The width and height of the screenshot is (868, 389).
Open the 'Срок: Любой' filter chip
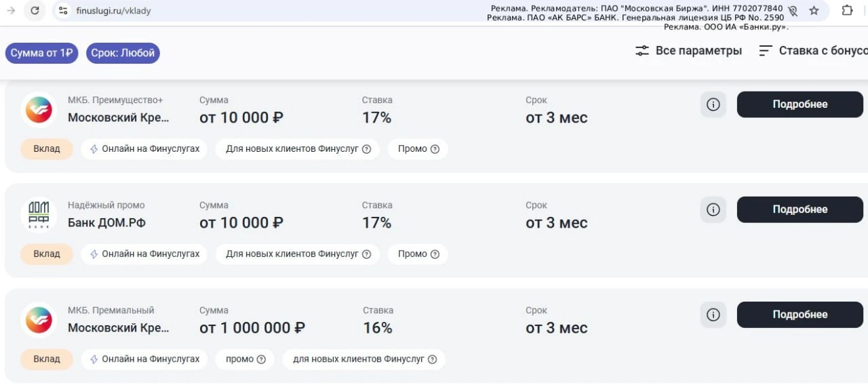[123, 53]
